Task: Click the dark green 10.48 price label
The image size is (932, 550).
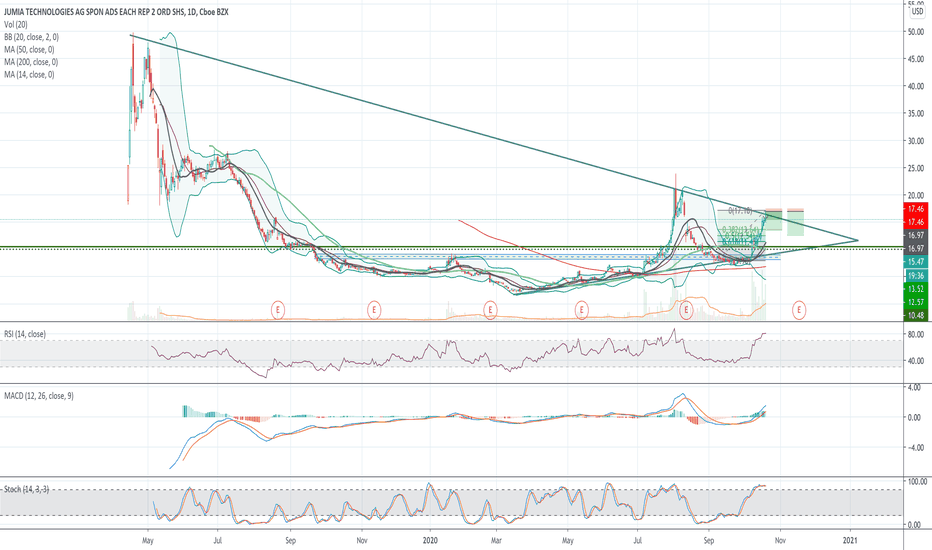Action: [916, 315]
